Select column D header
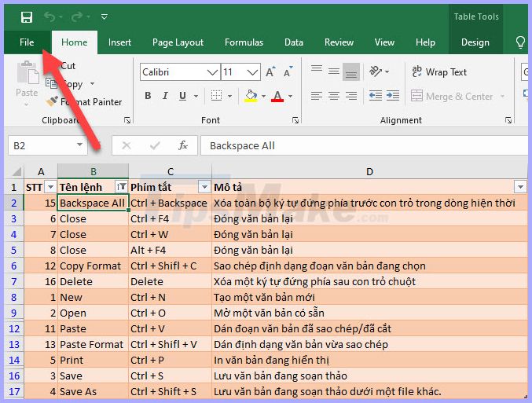This screenshot has width=532, height=403. pos(369,171)
